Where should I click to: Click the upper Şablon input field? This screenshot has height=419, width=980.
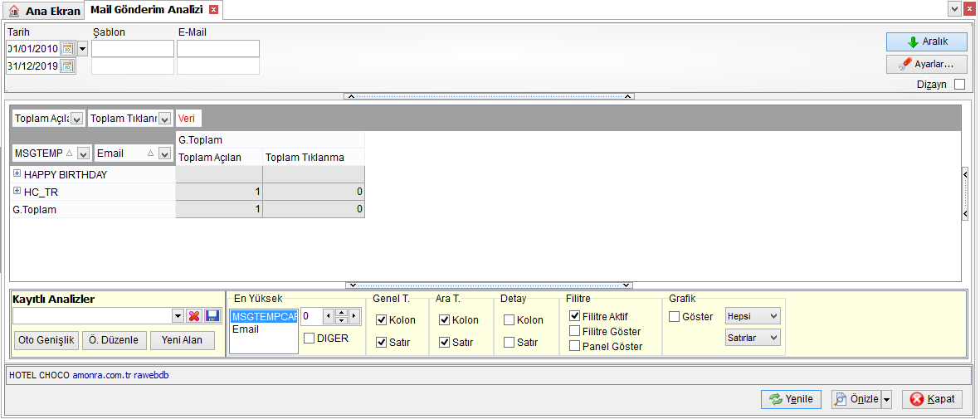pos(133,49)
